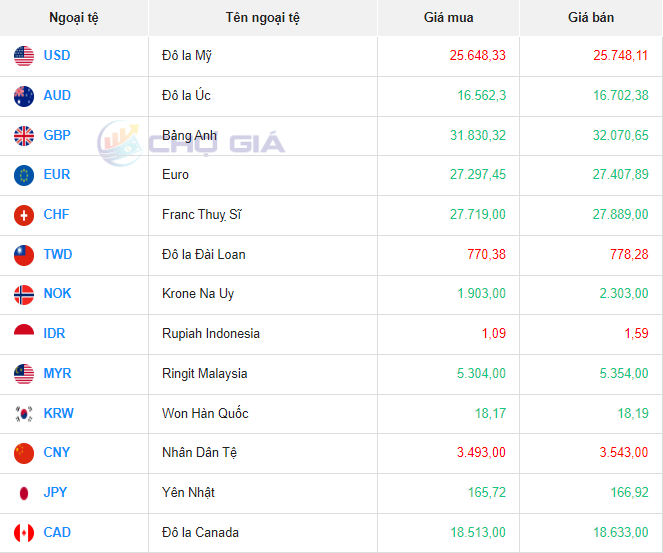Open the EUR currency code link
The height and width of the screenshot is (553, 663).
[57, 175]
